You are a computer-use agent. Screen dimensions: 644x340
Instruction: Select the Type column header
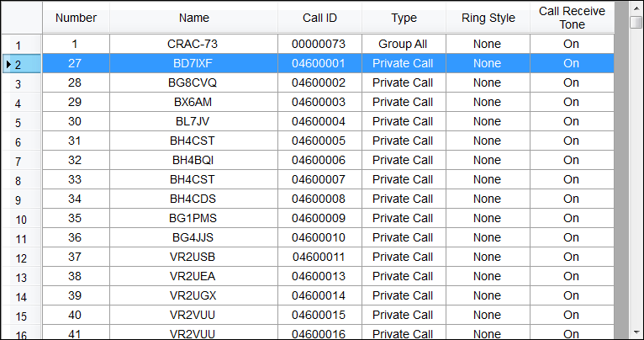coord(404,18)
